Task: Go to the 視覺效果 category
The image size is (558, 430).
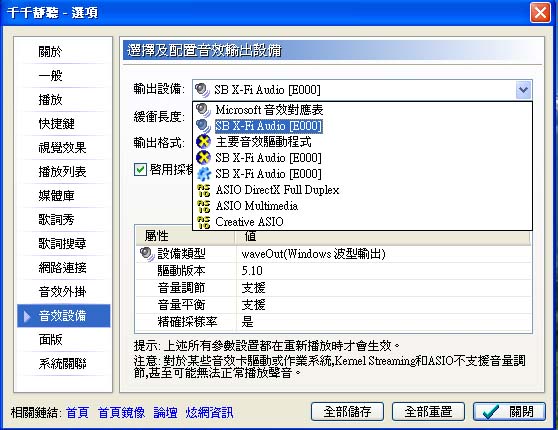Action: tap(62, 148)
